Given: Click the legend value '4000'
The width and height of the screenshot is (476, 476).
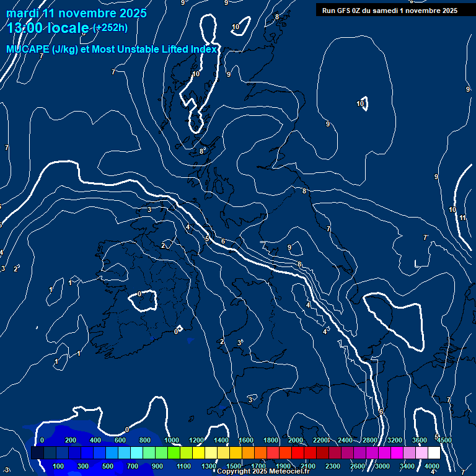Looking at the screenshot, I should tap(432, 466).
